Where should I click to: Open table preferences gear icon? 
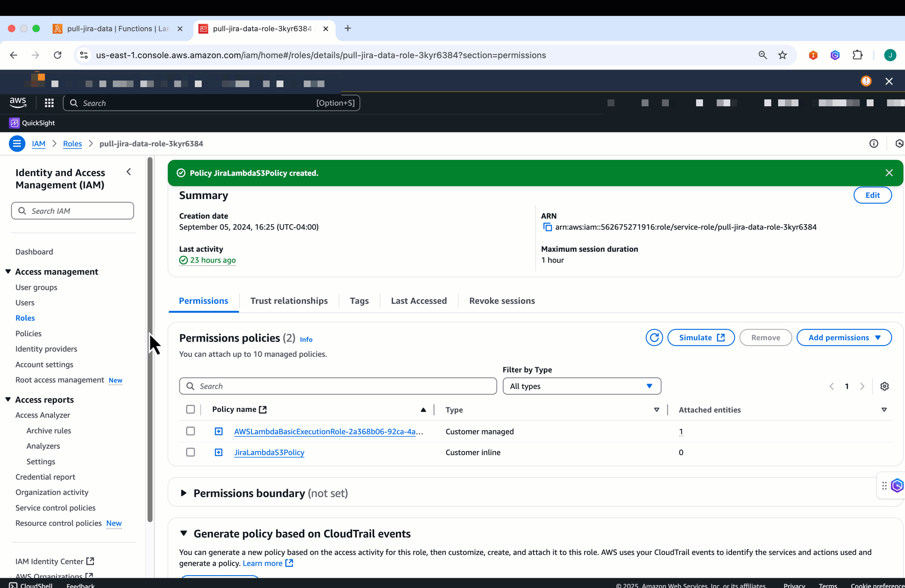(884, 386)
